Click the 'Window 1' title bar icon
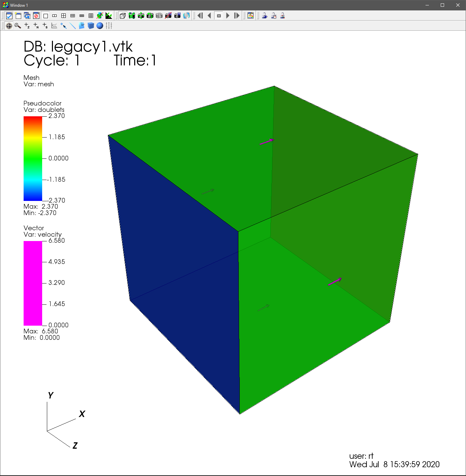 coord(5,5)
